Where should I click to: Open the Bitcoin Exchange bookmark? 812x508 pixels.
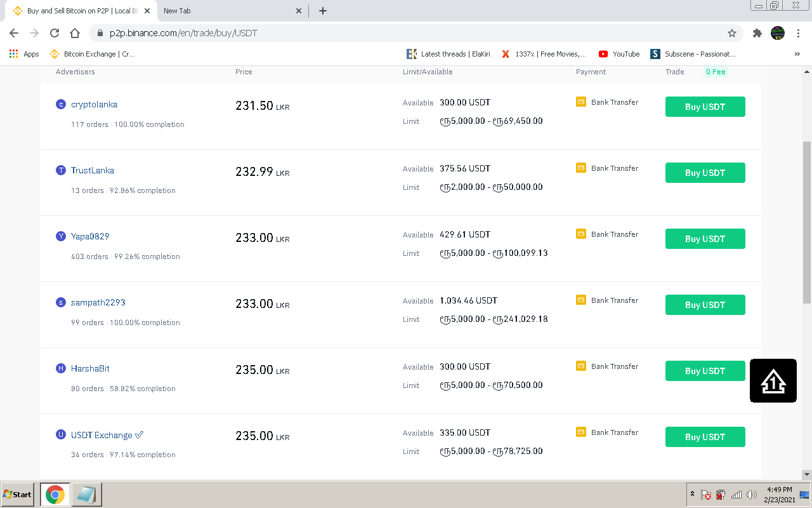[93, 54]
